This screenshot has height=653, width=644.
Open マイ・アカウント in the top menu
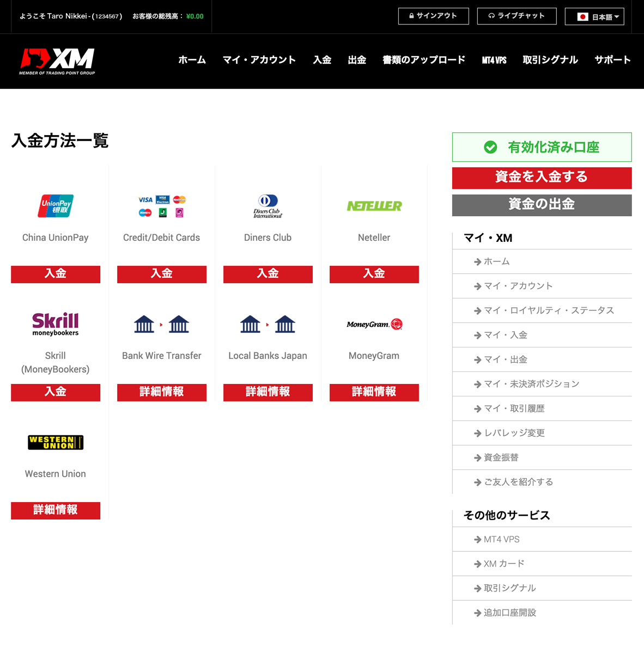click(259, 60)
